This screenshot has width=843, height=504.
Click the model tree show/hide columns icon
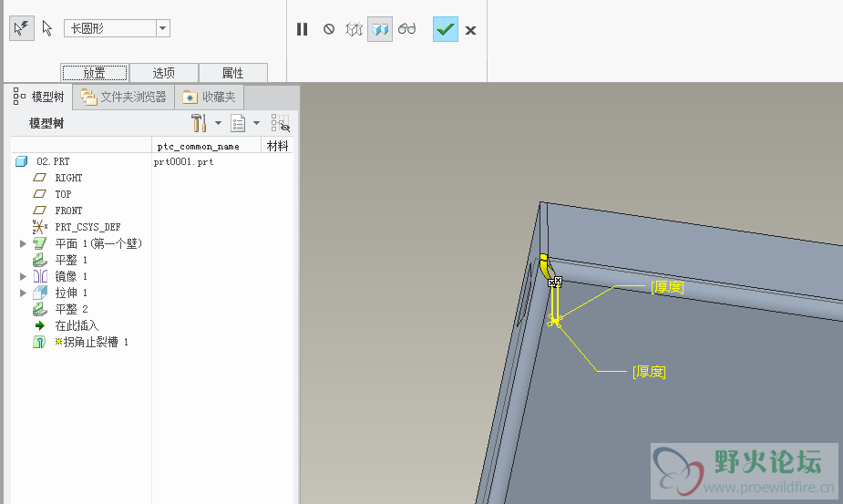(281, 123)
